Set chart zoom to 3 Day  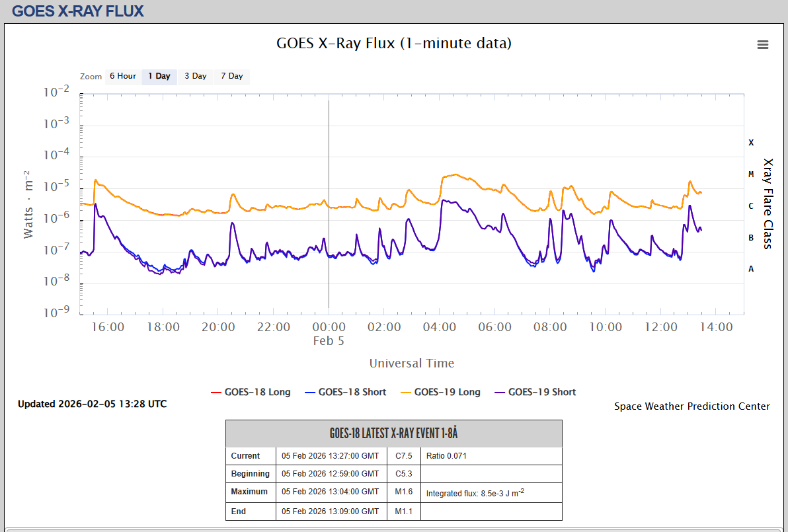[195, 77]
